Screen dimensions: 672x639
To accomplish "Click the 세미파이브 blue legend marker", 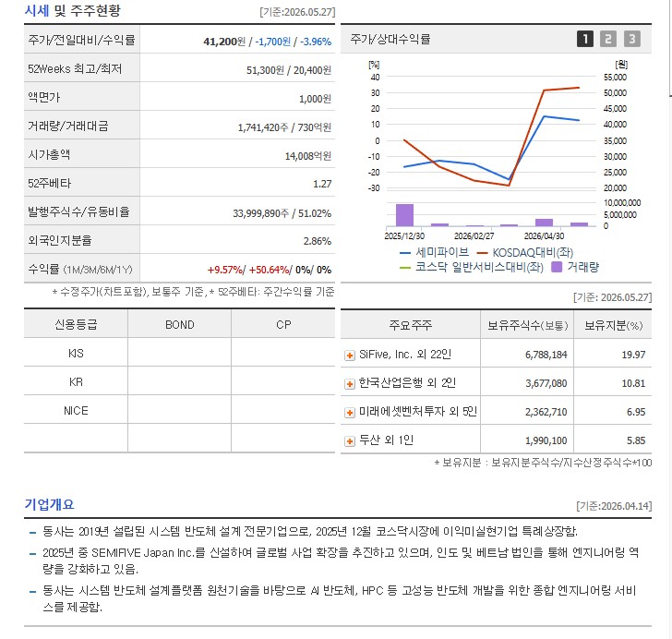I will point(405,253).
